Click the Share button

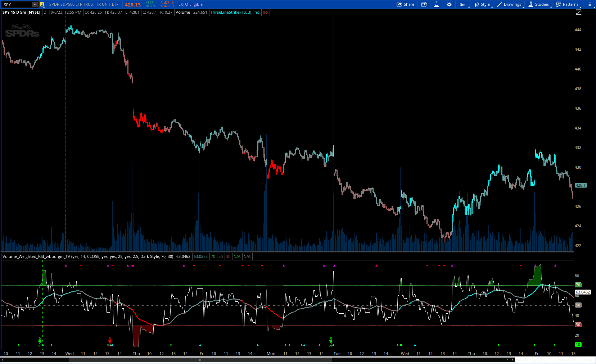coord(405,4)
